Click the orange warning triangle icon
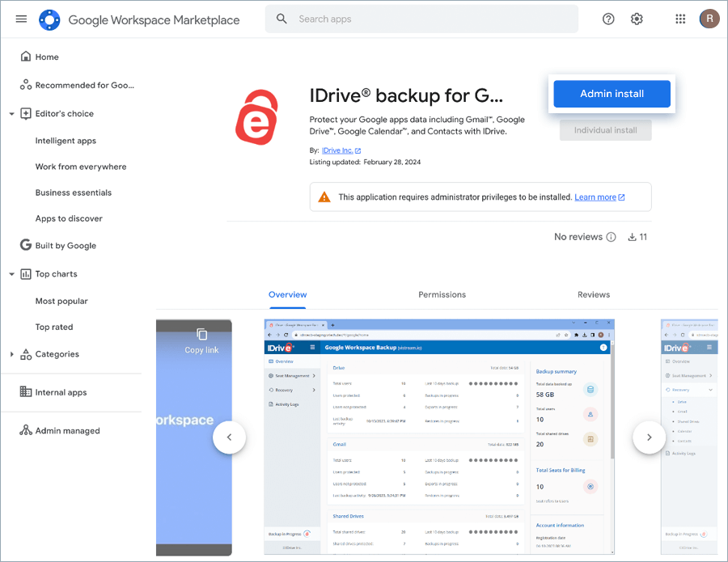 tap(324, 197)
